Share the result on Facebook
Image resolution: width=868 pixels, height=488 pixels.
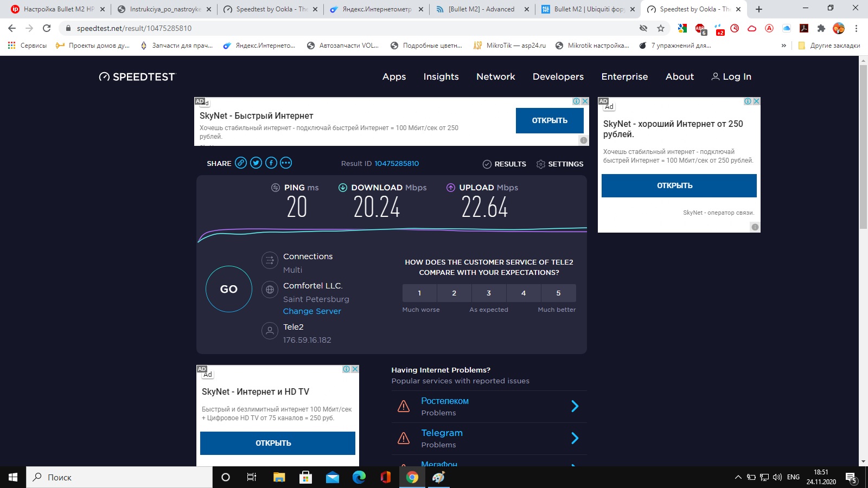click(271, 163)
